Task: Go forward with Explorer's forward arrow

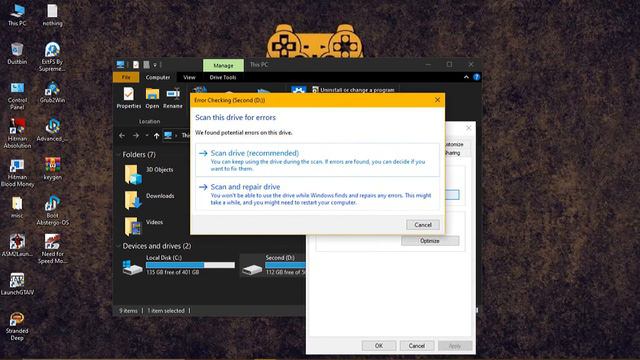Action: [x=136, y=136]
